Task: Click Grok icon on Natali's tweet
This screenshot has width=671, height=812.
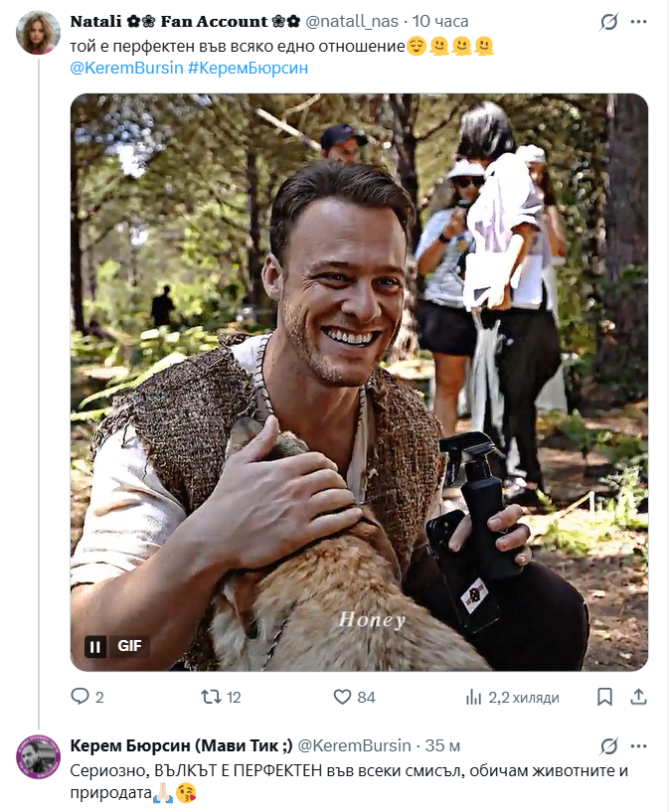Action: (x=608, y=22)
